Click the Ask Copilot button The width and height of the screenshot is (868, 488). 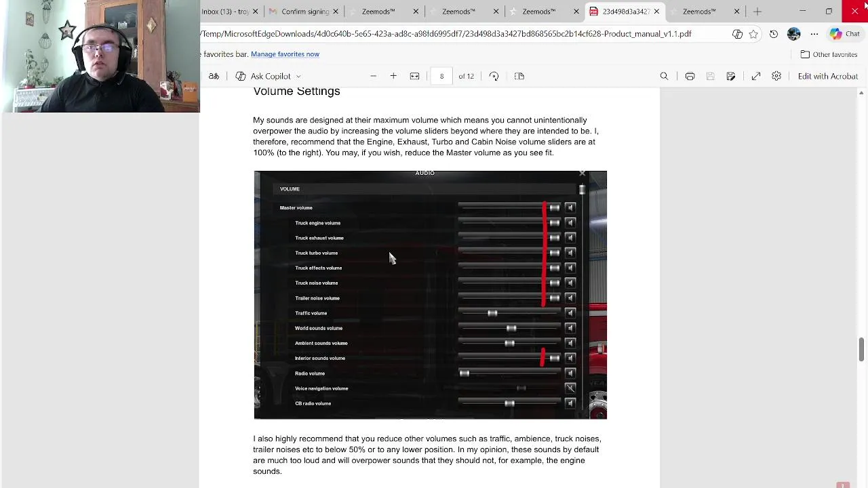click(x=263, y=76)
